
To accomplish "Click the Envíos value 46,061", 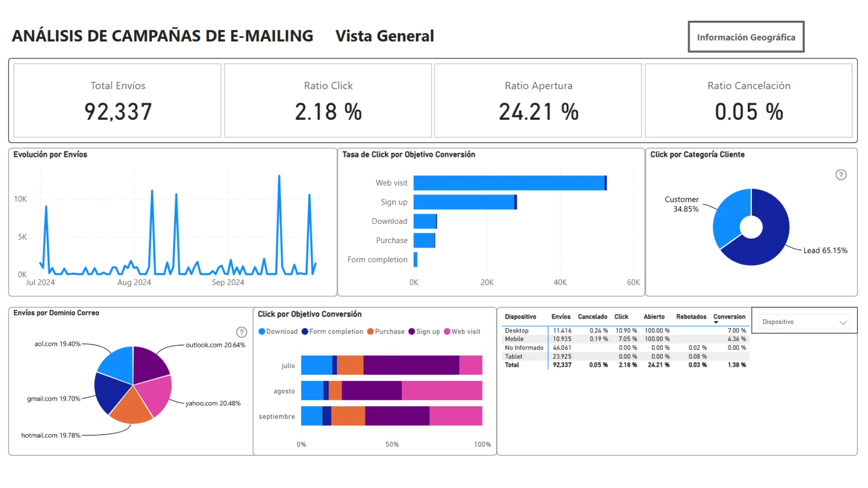I will click(562, 348).
